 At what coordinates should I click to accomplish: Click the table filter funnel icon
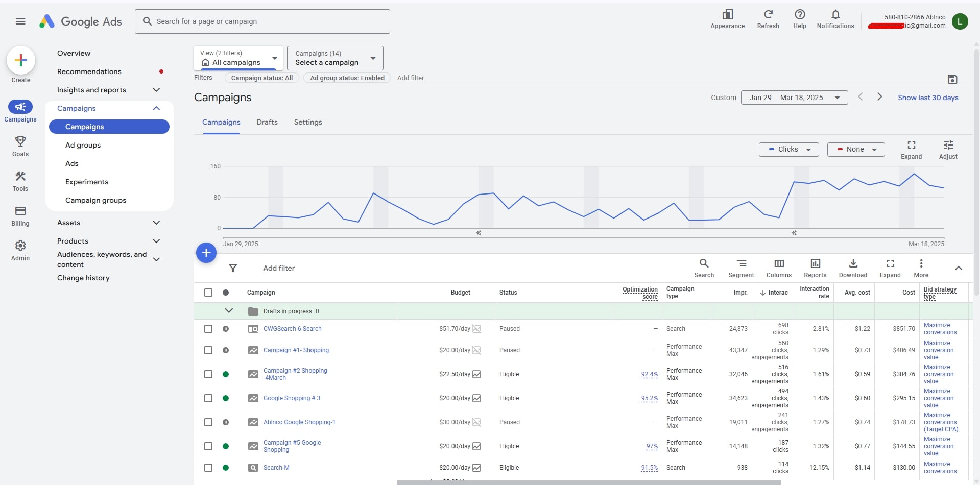tap(233, 268)
